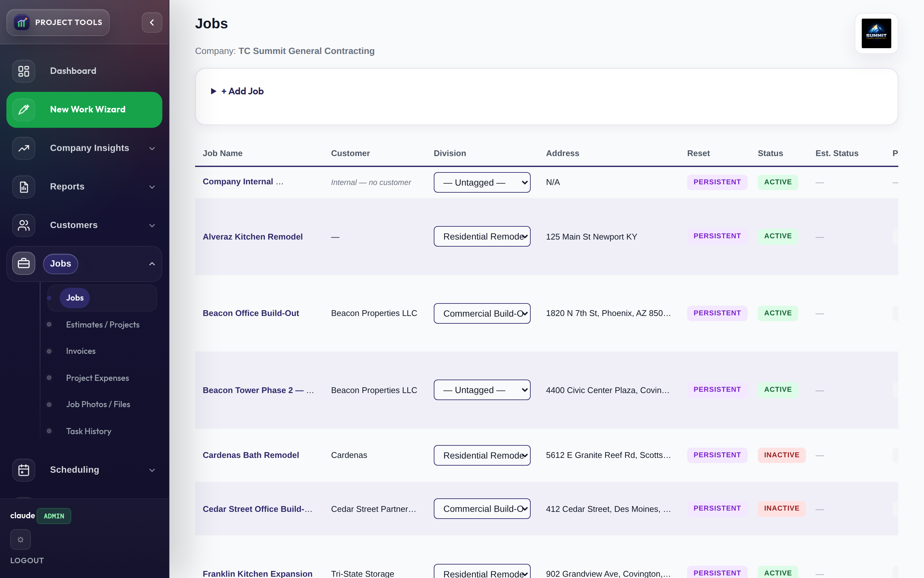The image size is (924, 578).
Task: Click INACTIVE status for Cardenas Bath Remodel
Action: click(782, 455)
